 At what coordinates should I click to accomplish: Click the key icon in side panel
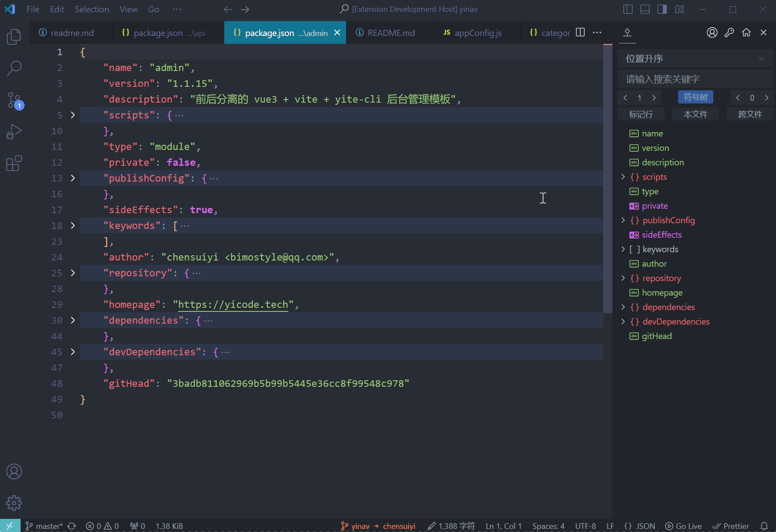[729, 32]
